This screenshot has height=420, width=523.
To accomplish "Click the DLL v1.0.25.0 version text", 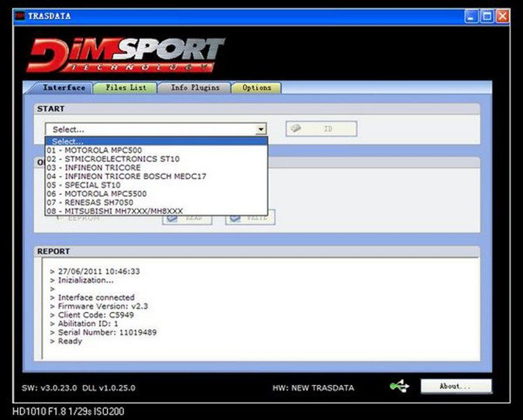I will (x=109, y=388).
